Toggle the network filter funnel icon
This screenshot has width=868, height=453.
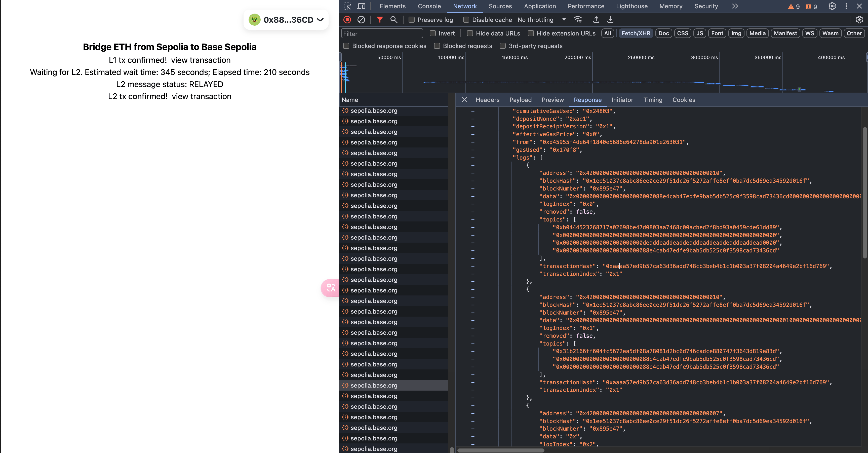click(x=380, y=20)
